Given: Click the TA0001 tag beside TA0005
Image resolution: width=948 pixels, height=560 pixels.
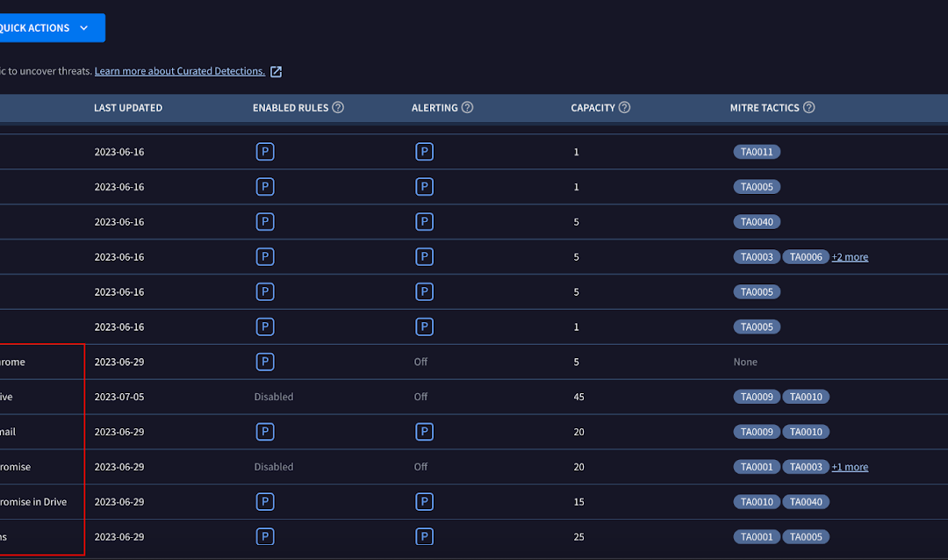Looking at the screenshot, I should pos(757,537).
